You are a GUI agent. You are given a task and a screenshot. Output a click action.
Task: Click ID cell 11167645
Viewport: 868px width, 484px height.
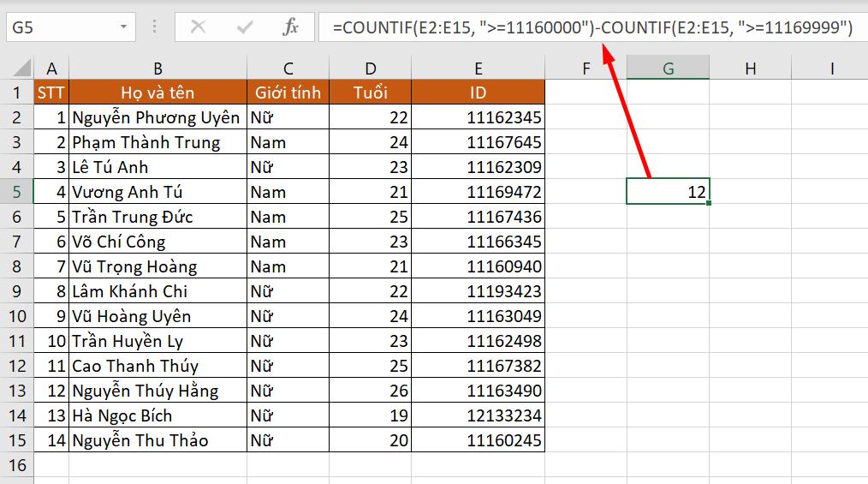pyautogui.click(x=479, y=142)
